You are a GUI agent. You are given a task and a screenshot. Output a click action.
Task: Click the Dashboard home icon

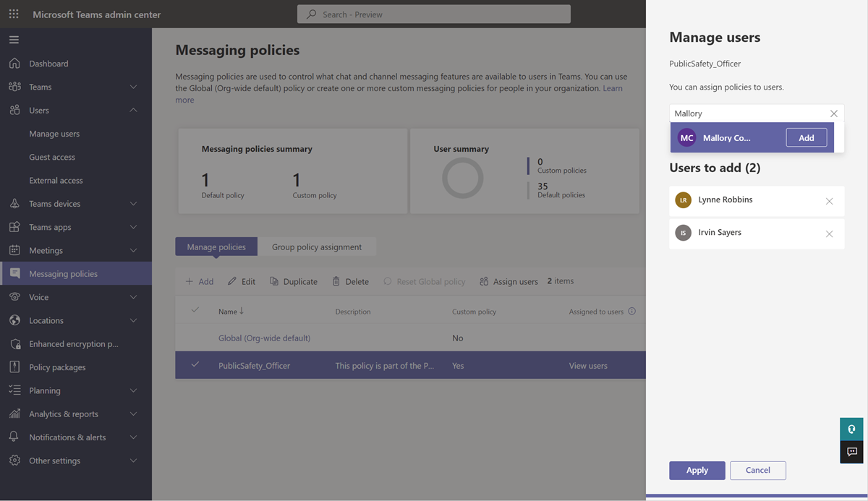(x=14, y=64)
